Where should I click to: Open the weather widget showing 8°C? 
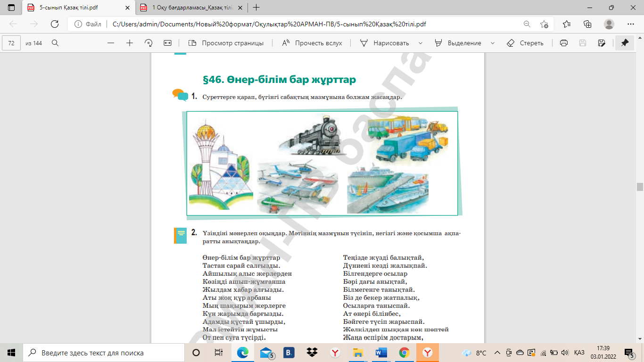(x=474, y=353)
